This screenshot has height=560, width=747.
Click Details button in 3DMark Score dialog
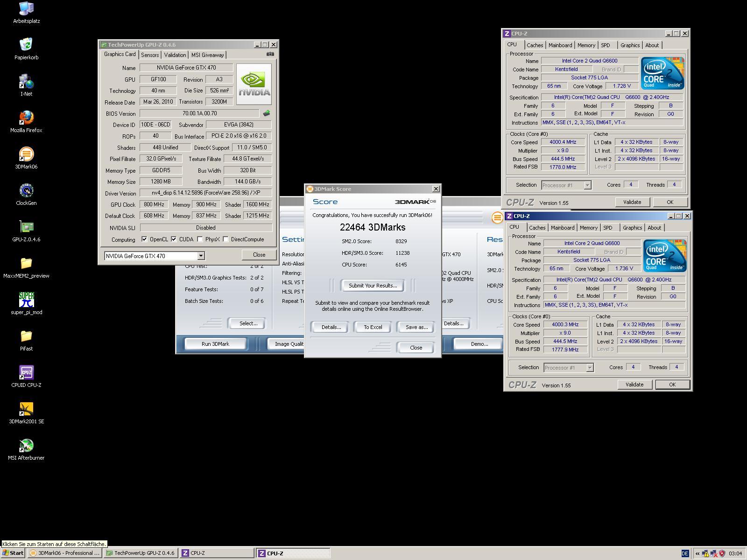pos(331,327)
